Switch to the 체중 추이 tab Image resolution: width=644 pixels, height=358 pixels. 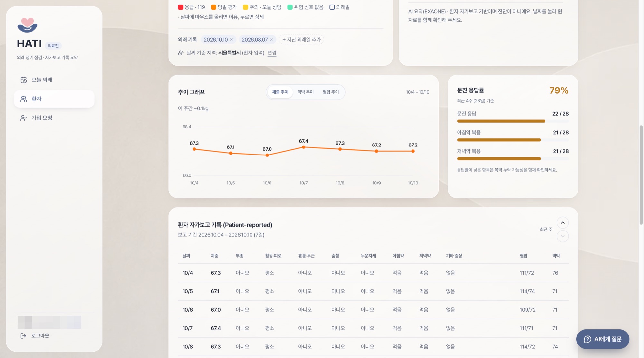click(x=280, y=92)
